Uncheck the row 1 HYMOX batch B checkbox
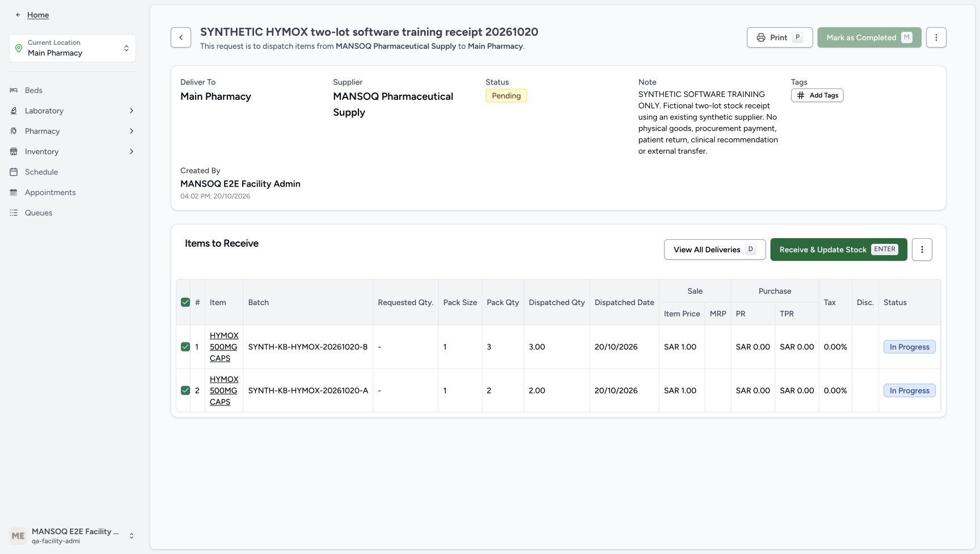 pyautogui.click(x=185, y=347)
